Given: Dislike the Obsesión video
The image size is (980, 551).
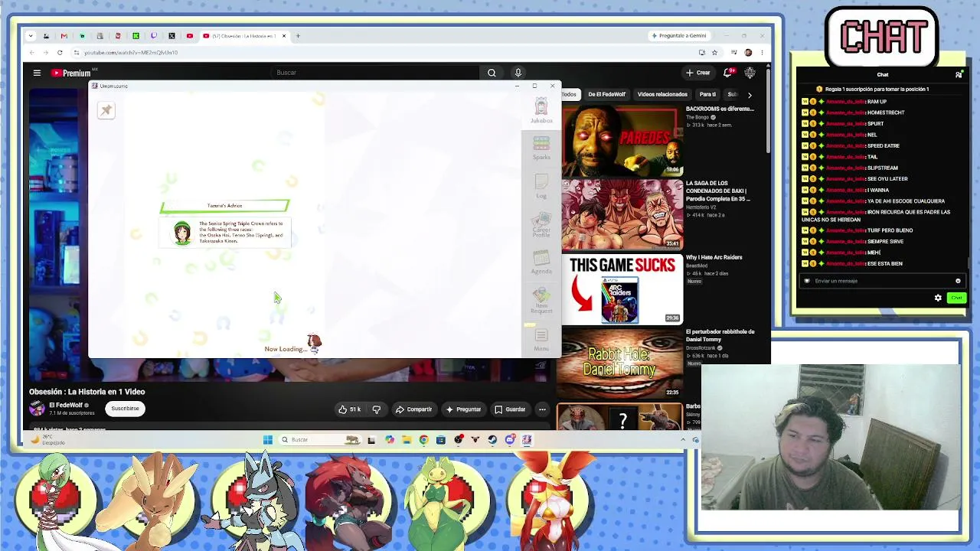Looking at the screenshot, I should pyautogui.click(x=376, y=409).
